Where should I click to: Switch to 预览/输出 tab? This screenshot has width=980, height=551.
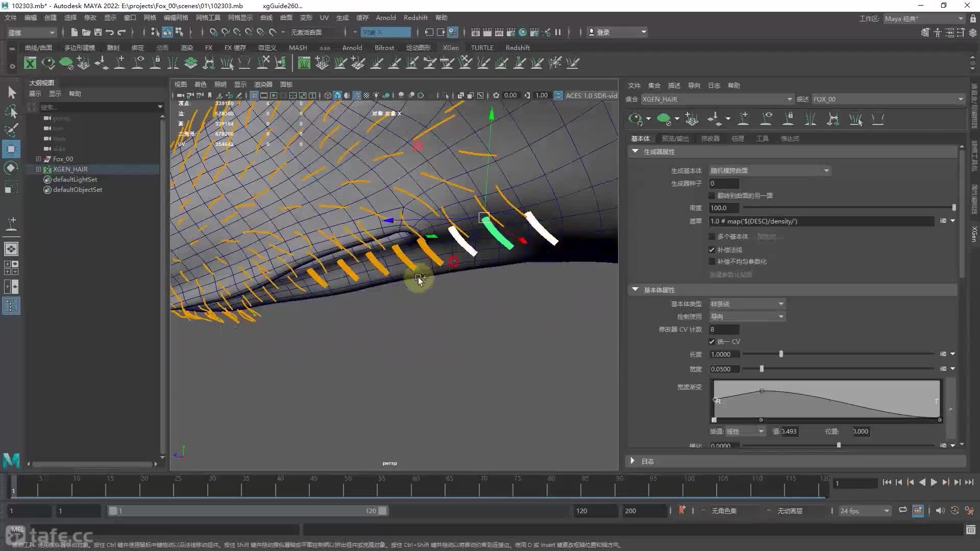[675, 138]
